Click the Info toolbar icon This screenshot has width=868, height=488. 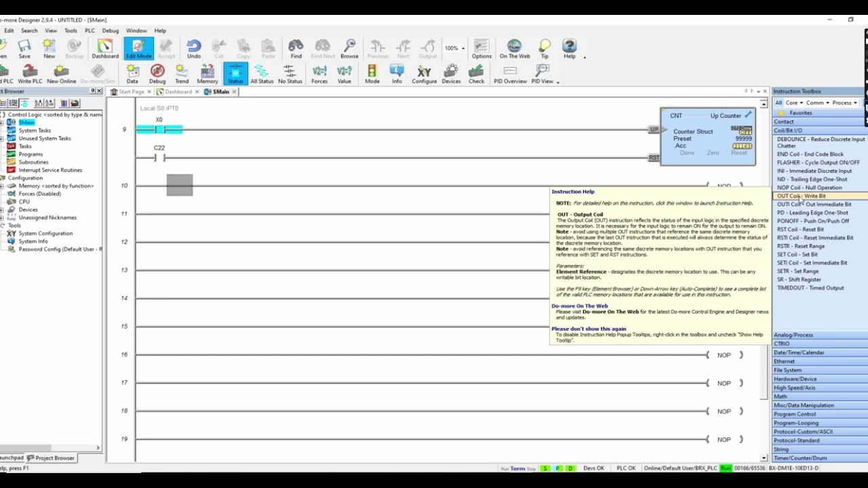(x=397, y=75)
